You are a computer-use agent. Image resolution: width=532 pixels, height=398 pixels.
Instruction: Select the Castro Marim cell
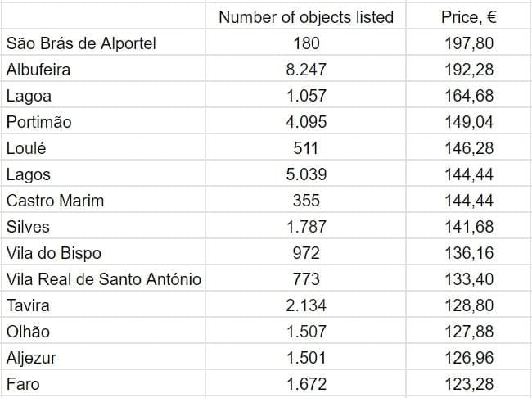pyautogui.click(x=55, y=201)
